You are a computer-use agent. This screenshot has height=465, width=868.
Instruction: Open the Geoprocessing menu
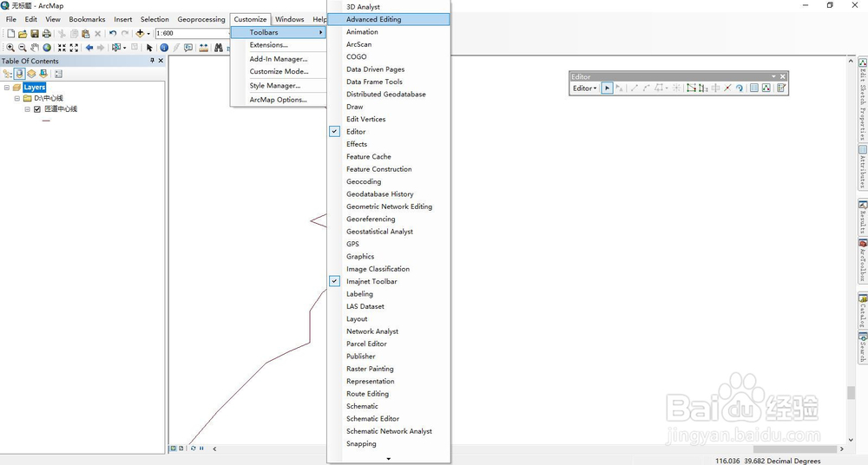(x=201, y=19)
